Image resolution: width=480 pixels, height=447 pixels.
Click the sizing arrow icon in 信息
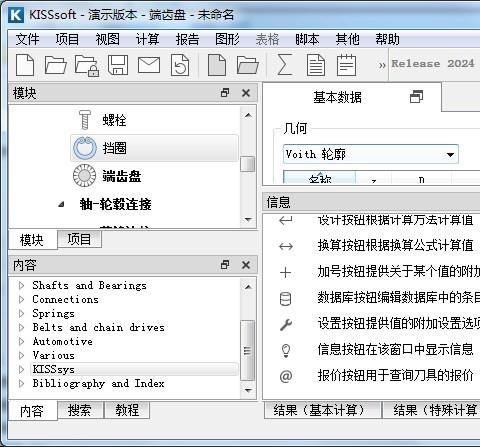(286, 220)
